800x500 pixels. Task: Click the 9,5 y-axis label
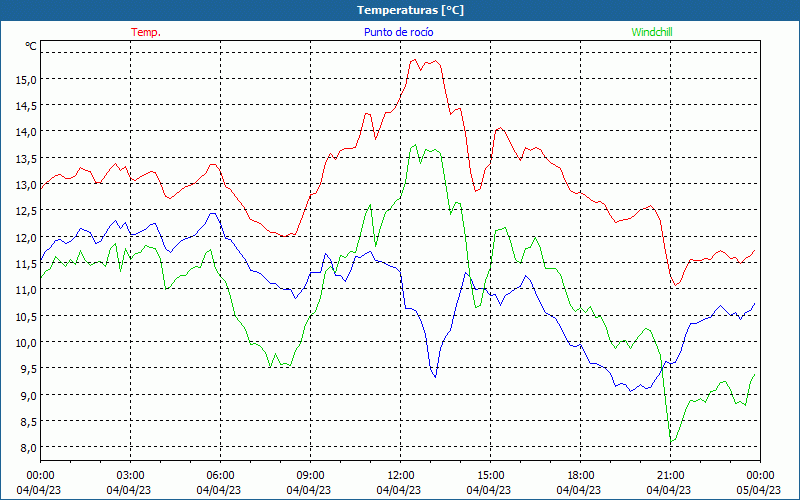[28, 368]
